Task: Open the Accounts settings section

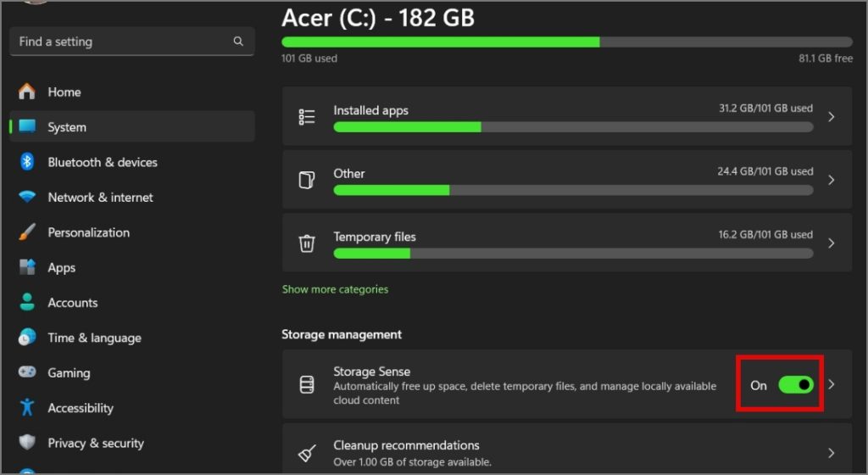Action: point(72,303)
